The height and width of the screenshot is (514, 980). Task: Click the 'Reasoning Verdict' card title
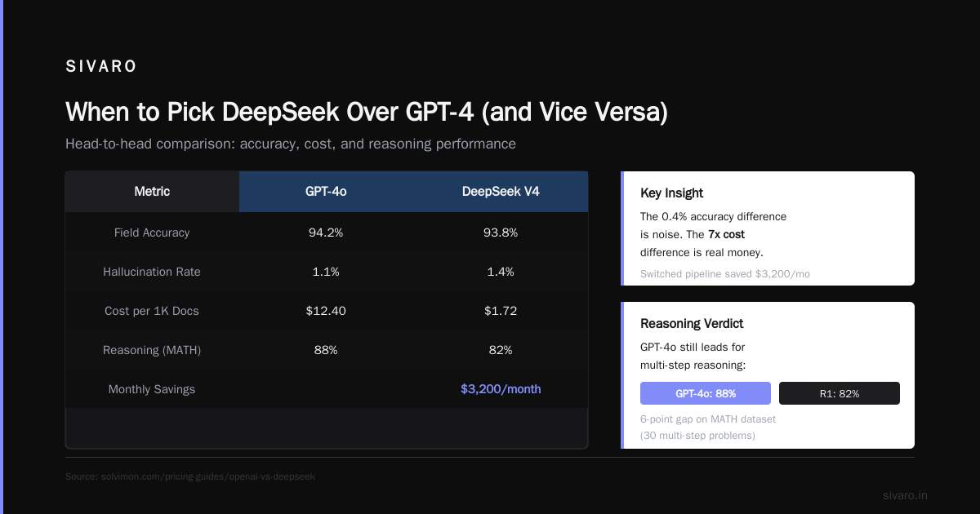click(x=691, y=324)
